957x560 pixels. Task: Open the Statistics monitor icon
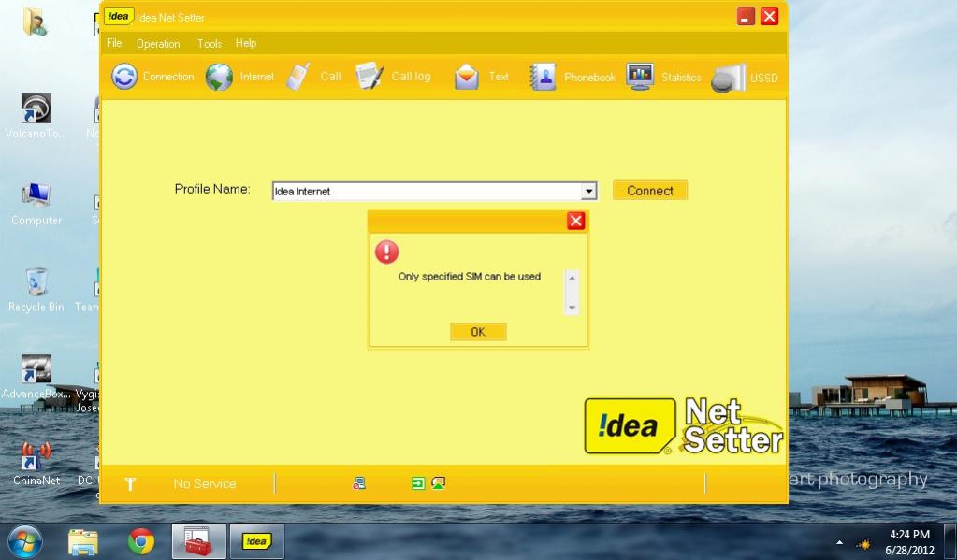(641, 77)
